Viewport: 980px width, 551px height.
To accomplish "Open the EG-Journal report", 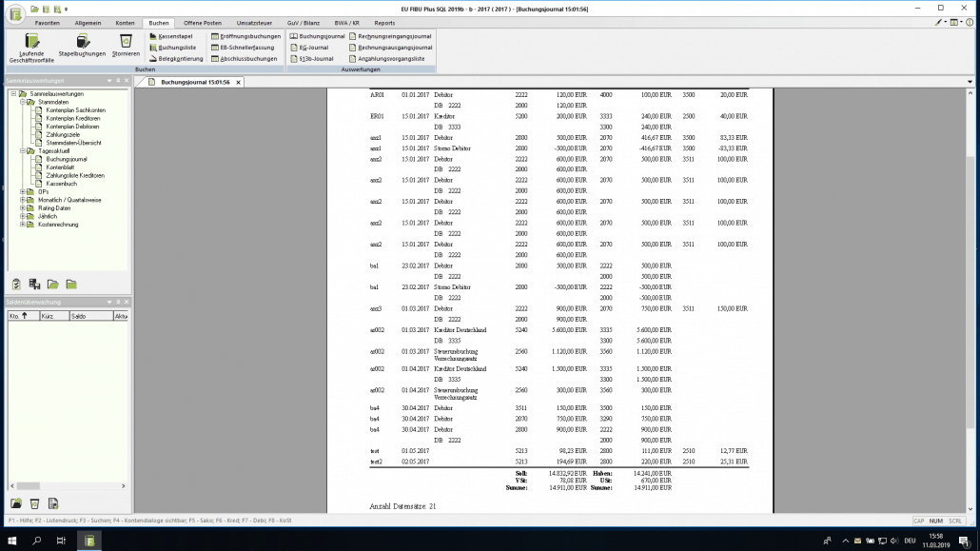I will pyautogui.click(x=309, y=48).
